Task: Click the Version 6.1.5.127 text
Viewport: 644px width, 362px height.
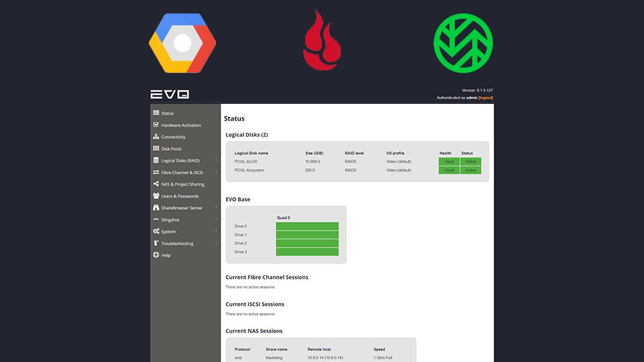Action: pyautogui.click(x=477, y=90)
